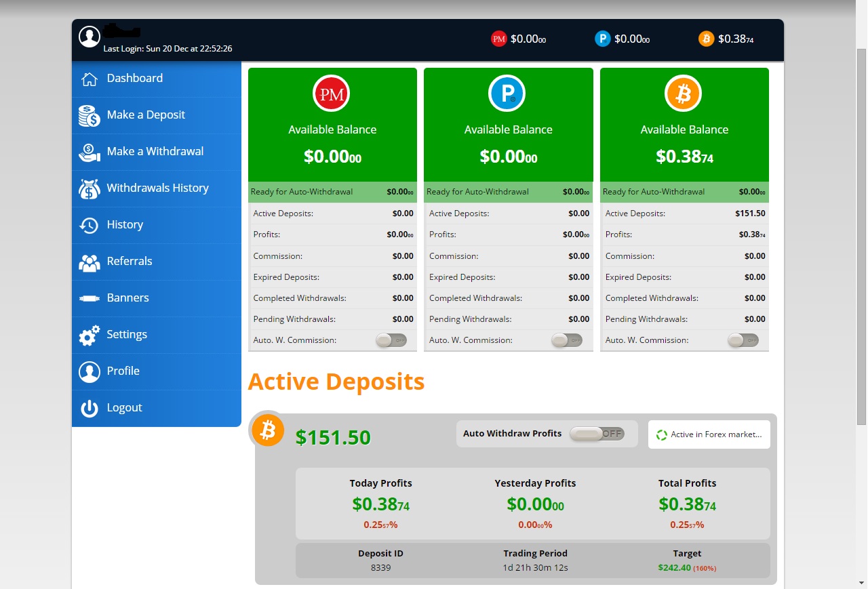Click the user avatar icon in header
The height and width of the screenshot is (589, 868).
[90, 37]
